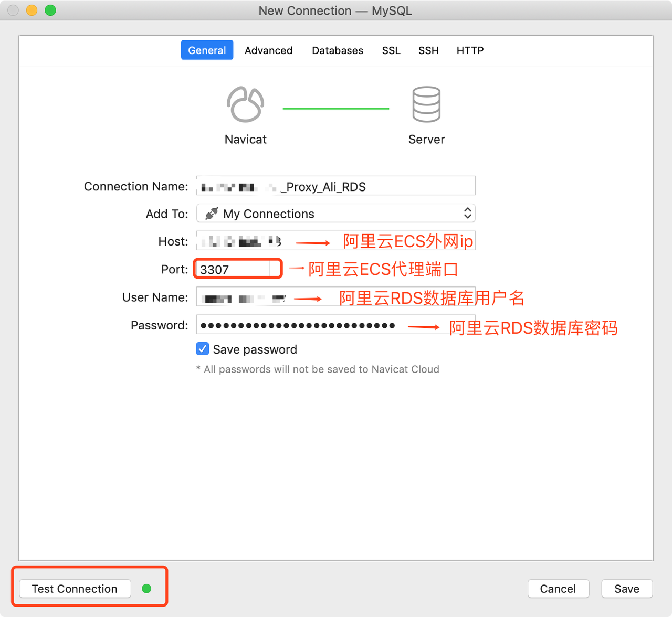Click the Save button
The image size is (672, 617).
click(x=627, y=589)
